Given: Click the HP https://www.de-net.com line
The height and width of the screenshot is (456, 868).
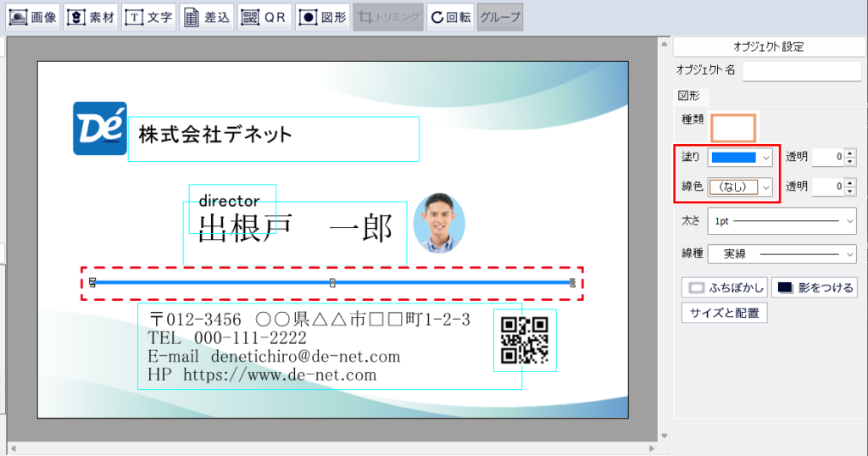Looking at the screenshot, I should coord(262,375).
